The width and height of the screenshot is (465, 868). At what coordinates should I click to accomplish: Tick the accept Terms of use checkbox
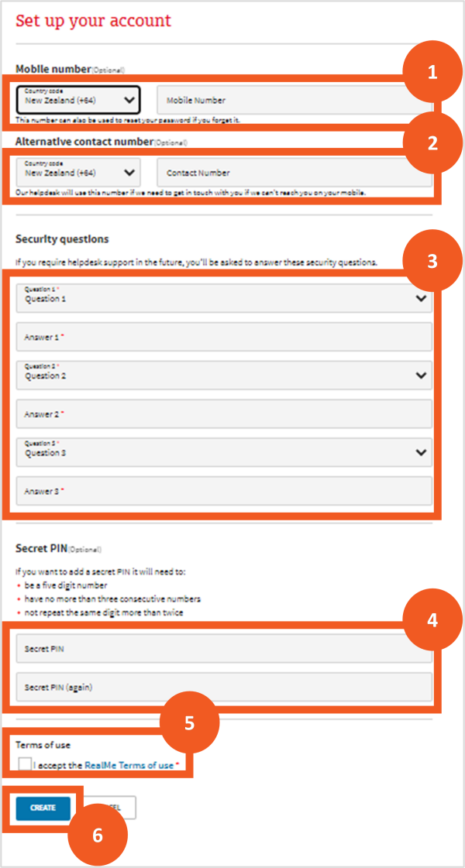coord(26,765)
